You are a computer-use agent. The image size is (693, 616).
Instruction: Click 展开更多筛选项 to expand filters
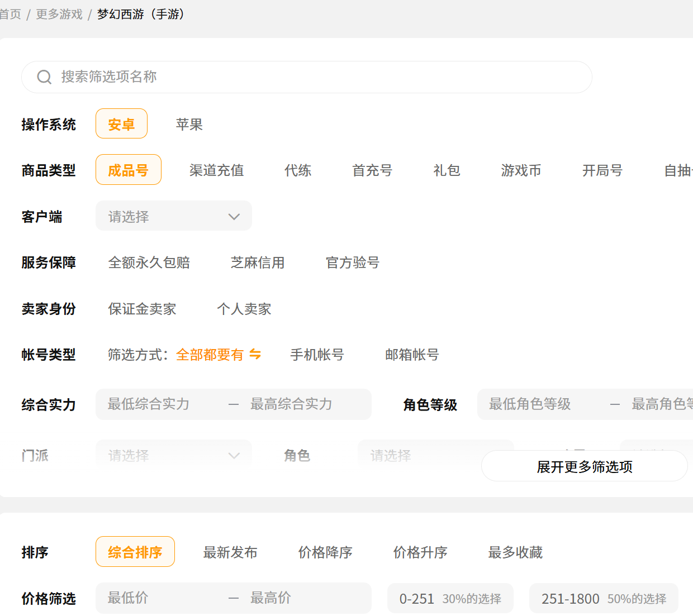pos(584,466)
